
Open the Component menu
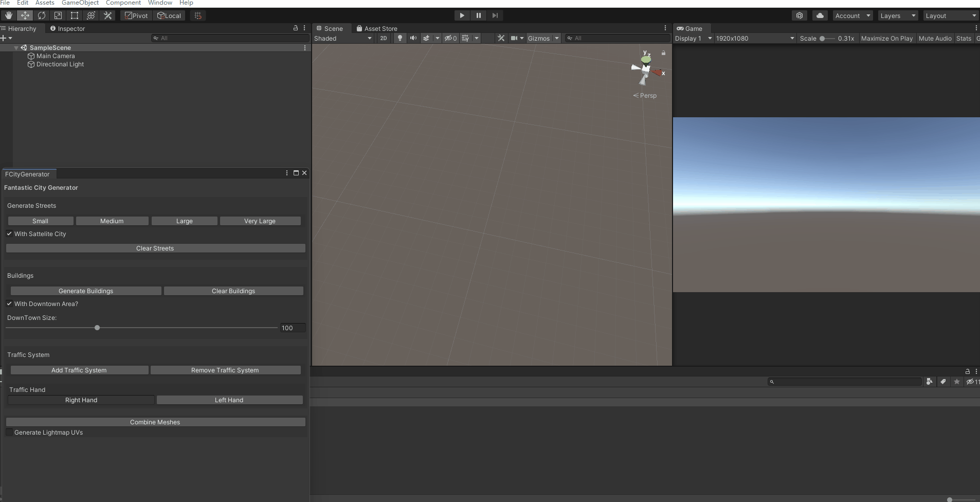pyautogui.click(x=123, y=3)
